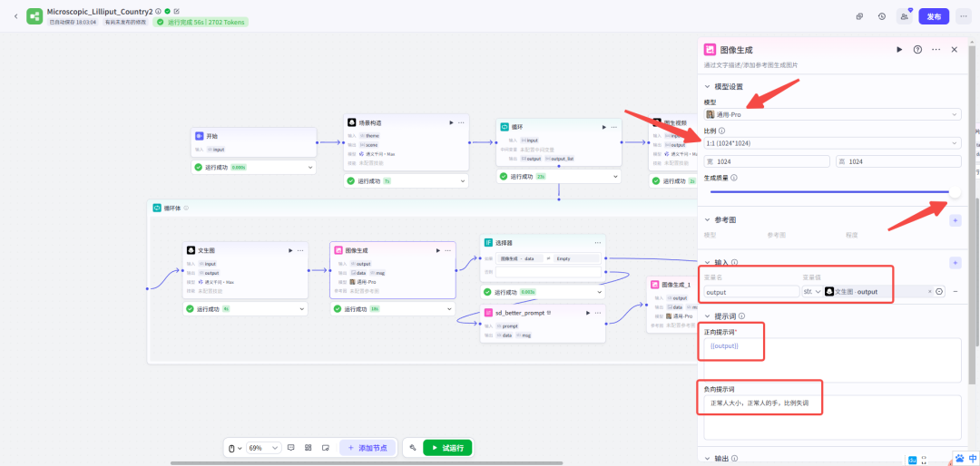Screen dimensions: 980x466
Task: Click the 发布 publish button
Action: point(934,16)
